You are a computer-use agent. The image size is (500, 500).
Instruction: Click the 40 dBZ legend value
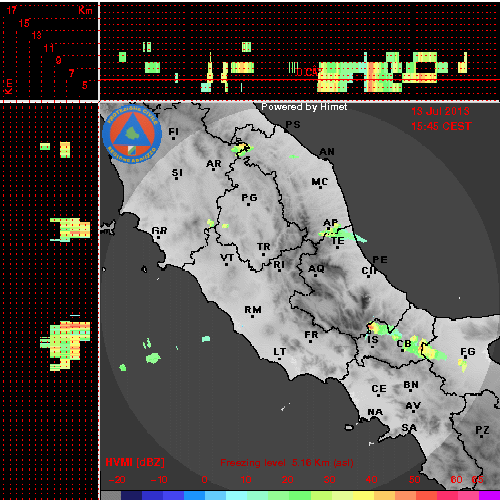click(x=371, y=480)
